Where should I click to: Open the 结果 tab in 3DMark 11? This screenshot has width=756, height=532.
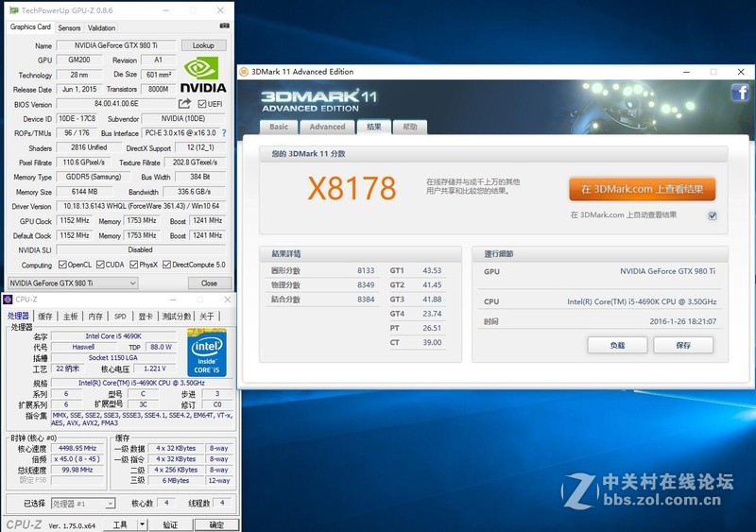pos(373,127)
